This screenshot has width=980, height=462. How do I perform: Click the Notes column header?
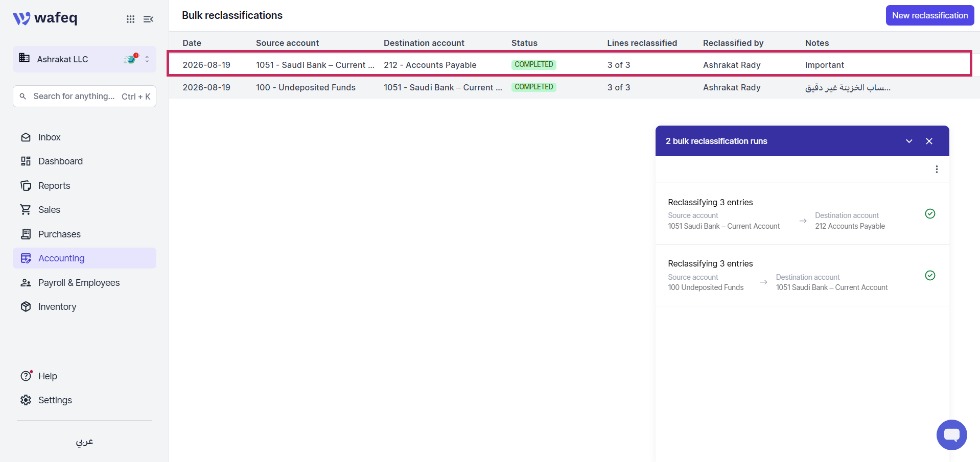[817, 43]
